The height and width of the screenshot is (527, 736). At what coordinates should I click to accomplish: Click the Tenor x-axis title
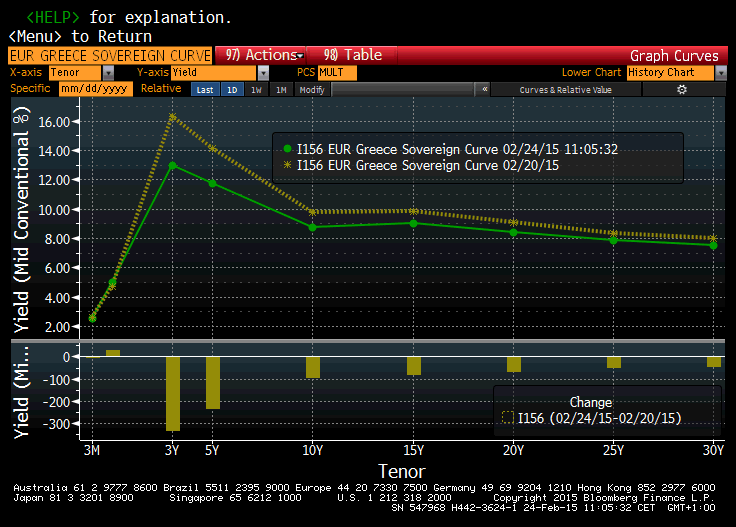[402, 471]
